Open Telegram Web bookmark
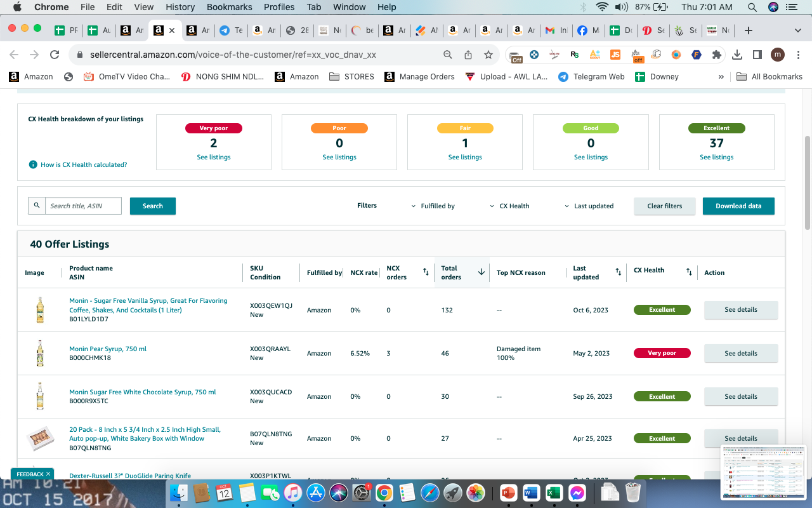This screenshot has width=812, height=508. [x=591, y=77]
